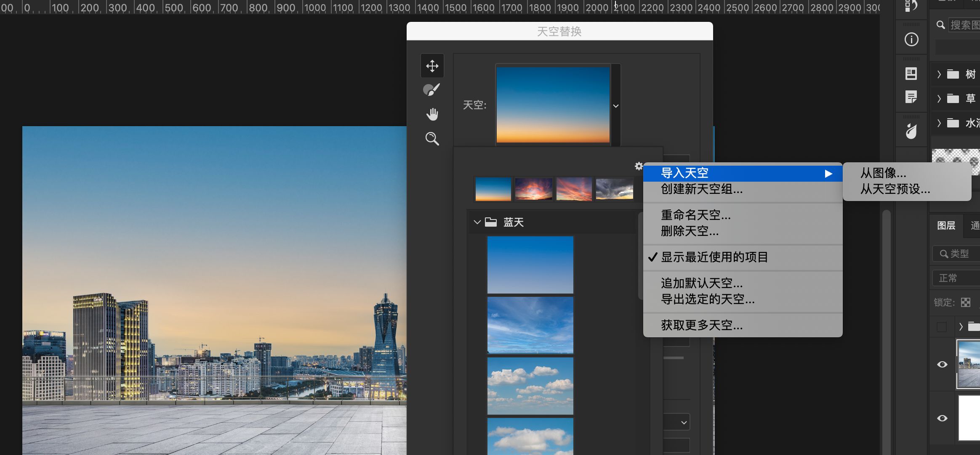The width and height of the screenshot is (980, 455).
Task: Choose 导入天空 menu item
Action: [743, 173]
